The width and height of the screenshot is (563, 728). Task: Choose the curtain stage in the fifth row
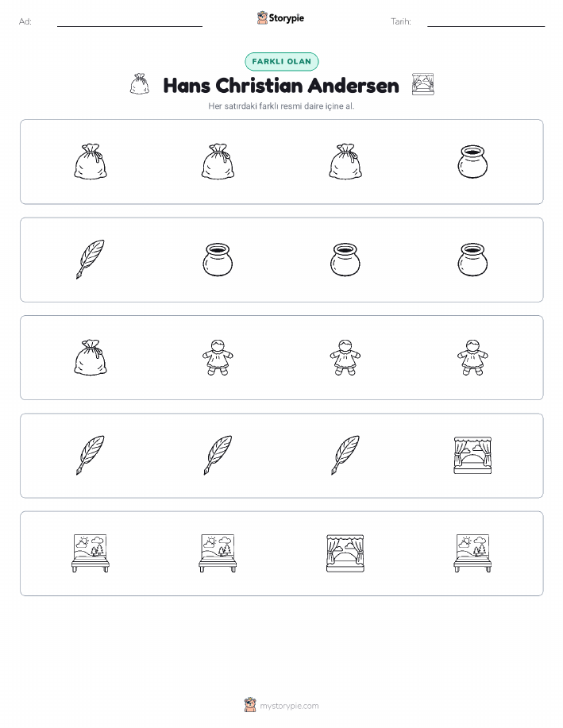[345, 553]
